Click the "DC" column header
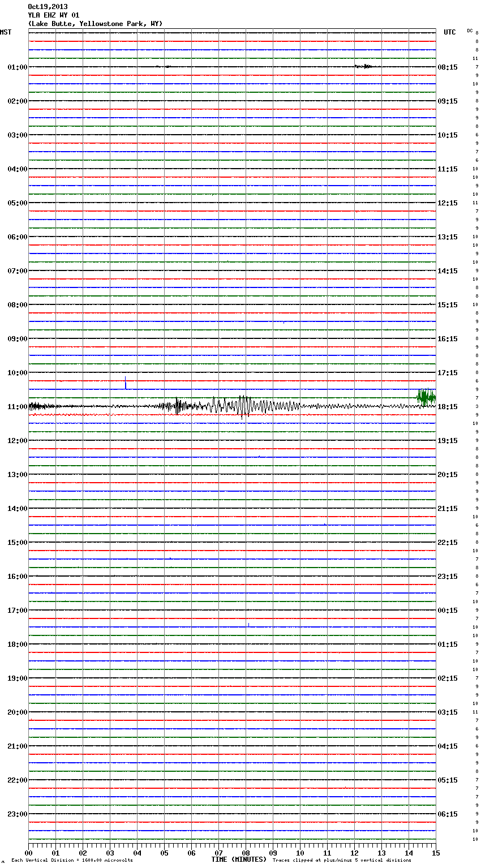 pyautogui.click(x=470, y=31)
